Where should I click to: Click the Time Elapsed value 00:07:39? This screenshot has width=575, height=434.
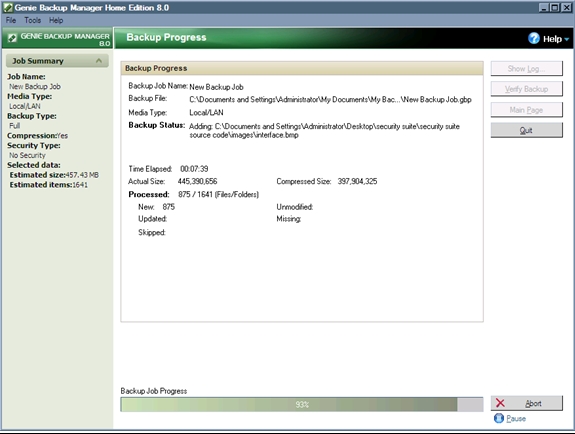pos(194,169)
